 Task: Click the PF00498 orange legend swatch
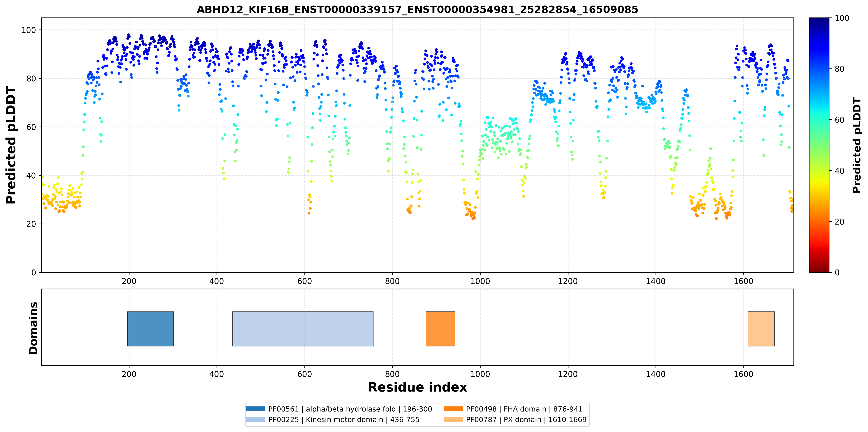pos(453,409)
